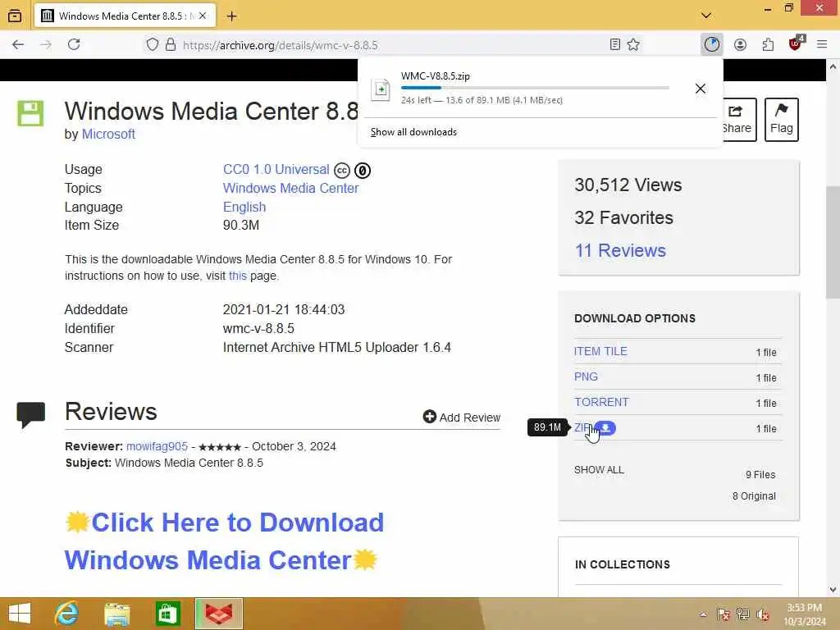Image resolution: width=840 pixels, height=630 pixels.
Task: Jump to 11 Reviews
Action: tap(620, 251)
